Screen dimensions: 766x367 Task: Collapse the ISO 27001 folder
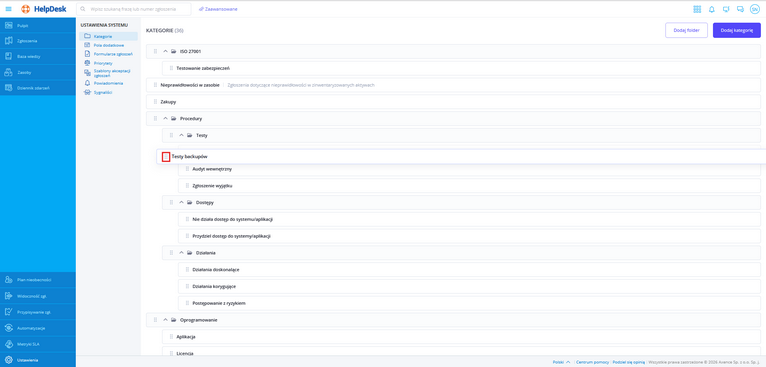(x=165, y=51)
